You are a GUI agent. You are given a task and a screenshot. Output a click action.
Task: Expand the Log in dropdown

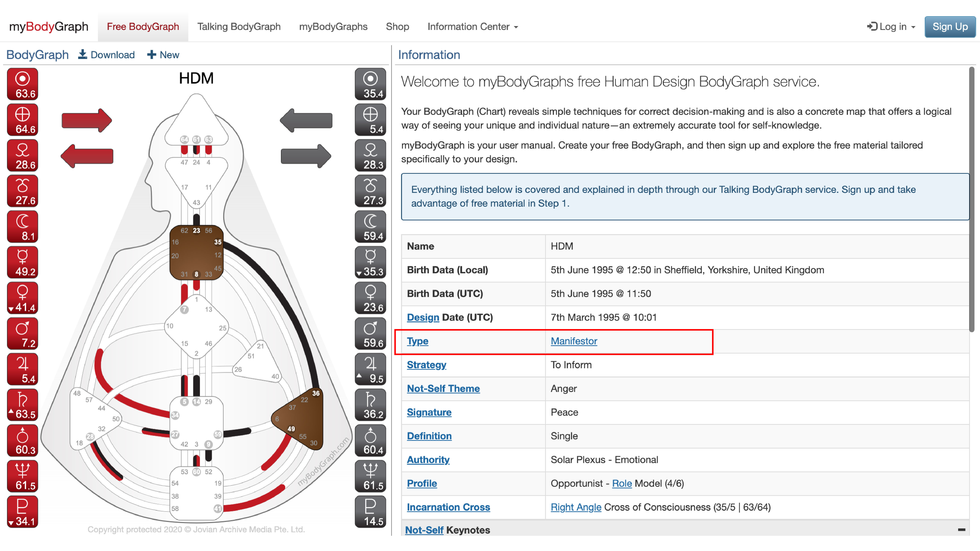pos(891,27)
